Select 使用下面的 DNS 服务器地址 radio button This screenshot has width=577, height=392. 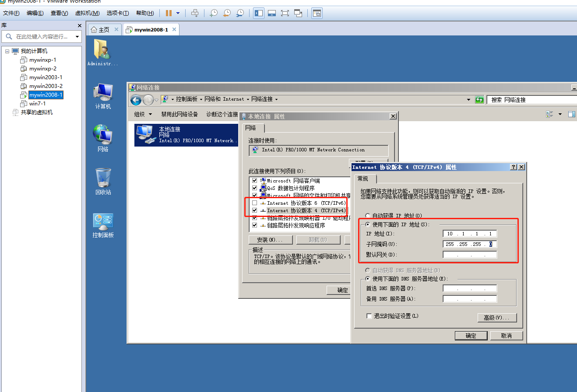(x=367, y=279)
